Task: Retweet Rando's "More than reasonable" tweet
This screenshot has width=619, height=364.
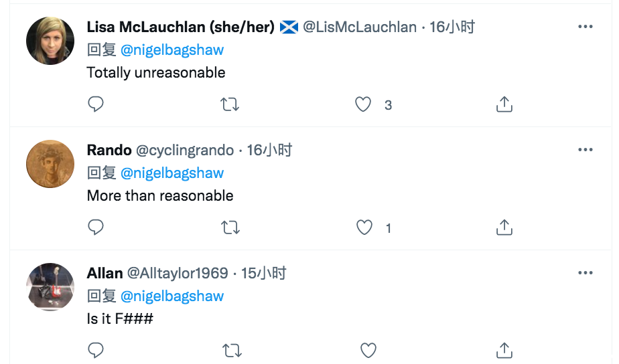Action: [230, 227]
